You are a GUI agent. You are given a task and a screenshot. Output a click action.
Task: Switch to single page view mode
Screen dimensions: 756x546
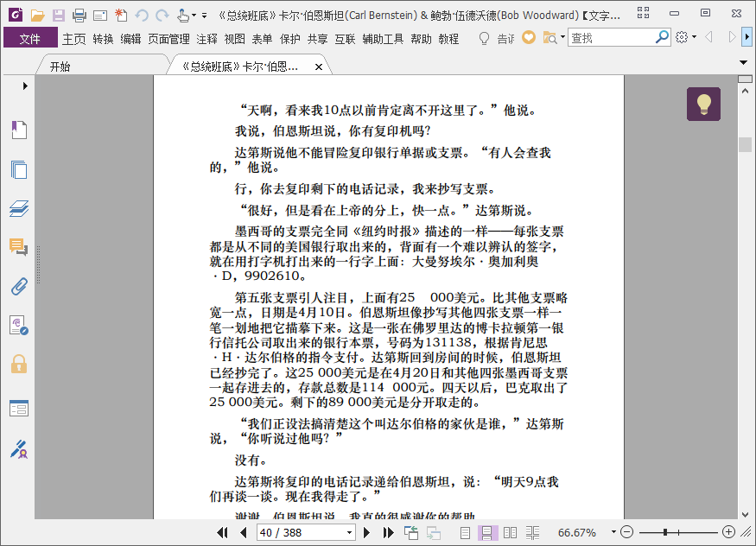coord(465,532)
